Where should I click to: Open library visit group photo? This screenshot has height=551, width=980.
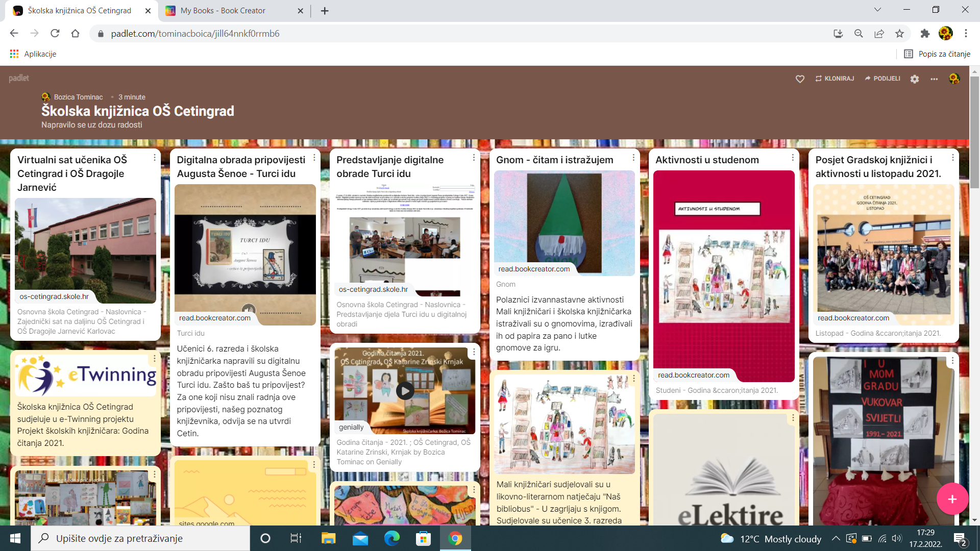coord(884,254)
